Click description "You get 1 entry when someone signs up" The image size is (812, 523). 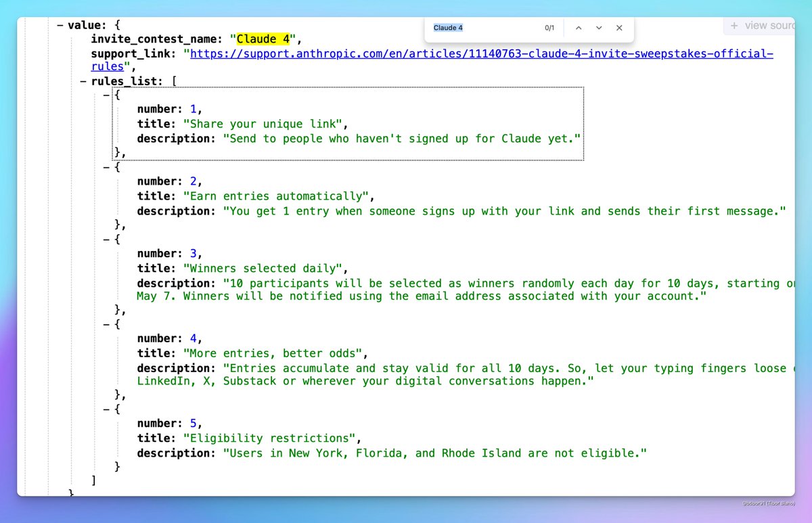pos(504,211)
